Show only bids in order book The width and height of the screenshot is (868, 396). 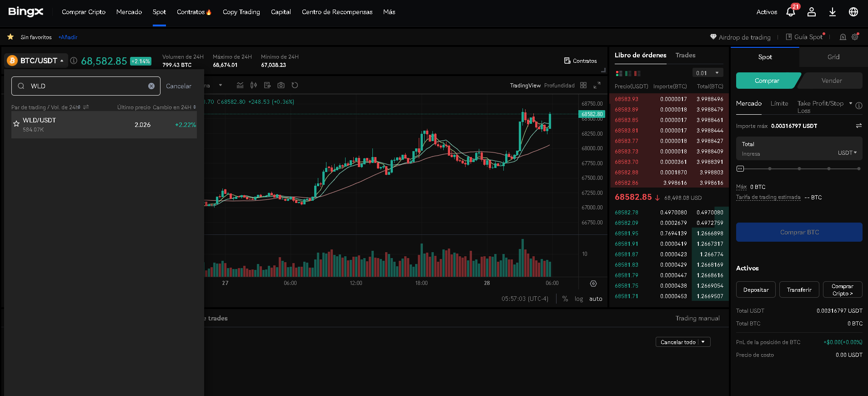(628, 73)
